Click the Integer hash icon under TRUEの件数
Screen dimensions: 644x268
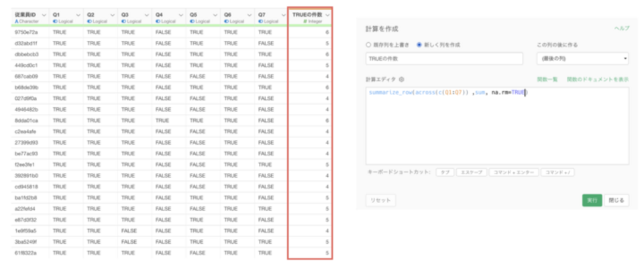click(x=306, y=21)
